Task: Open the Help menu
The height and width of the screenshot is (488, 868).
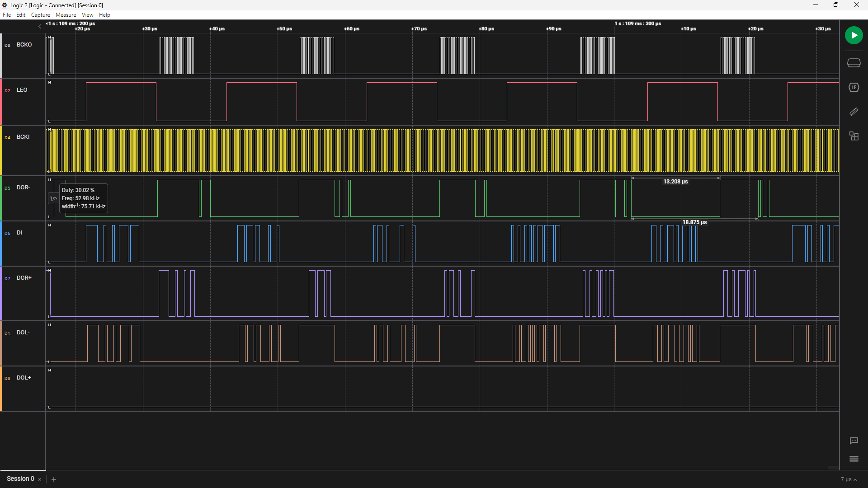Action: pyautogui.click(x=104, y=15)
